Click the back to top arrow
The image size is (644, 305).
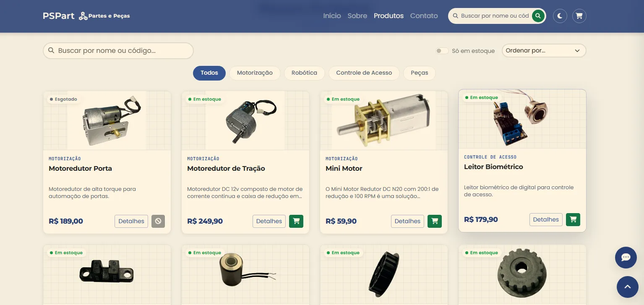click(628, 287)
